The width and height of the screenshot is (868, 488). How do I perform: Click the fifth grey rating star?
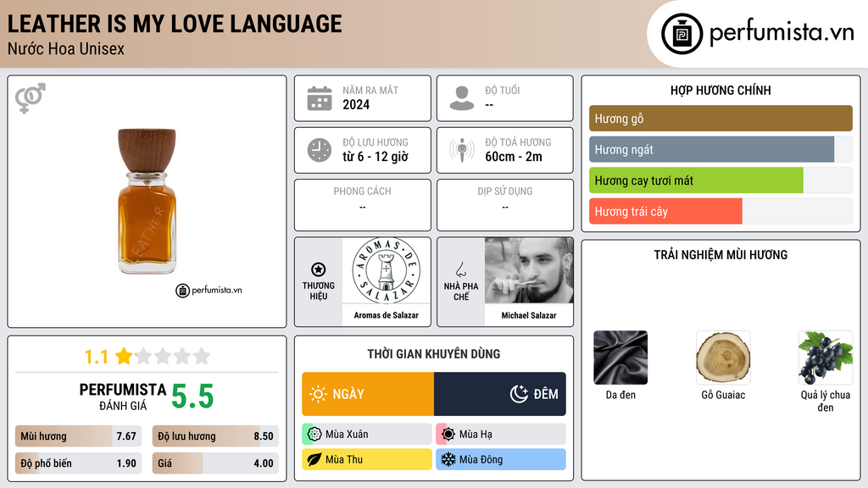coord(202,356)
